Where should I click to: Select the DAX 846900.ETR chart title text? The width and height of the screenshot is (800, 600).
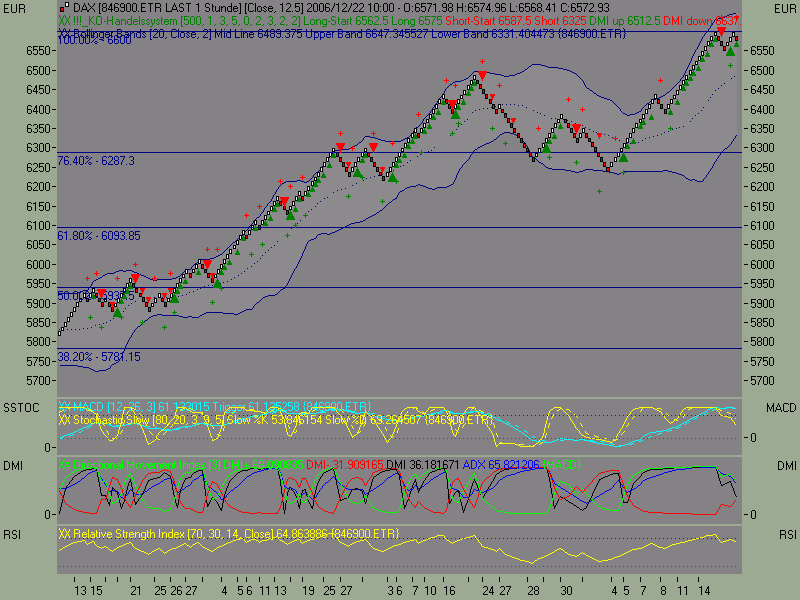click(341, 8)
